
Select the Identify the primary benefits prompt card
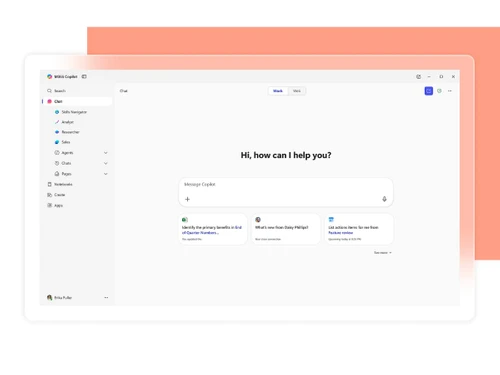coord(213,229)
